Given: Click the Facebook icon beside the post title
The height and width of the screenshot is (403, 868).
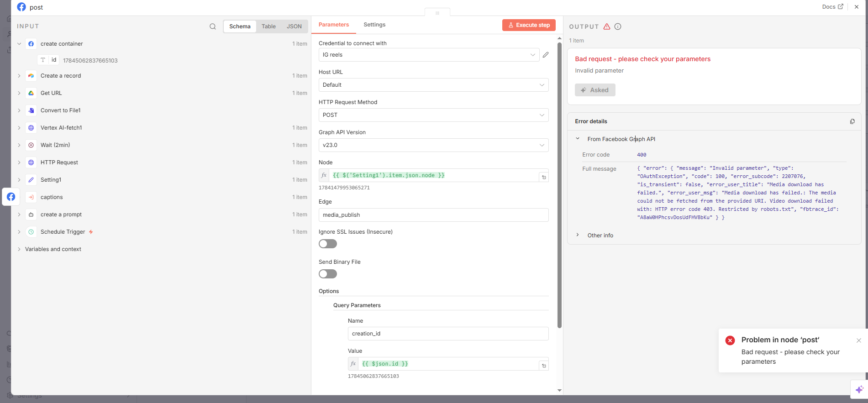Looking at the screenshot, I should tap(21, 7).
